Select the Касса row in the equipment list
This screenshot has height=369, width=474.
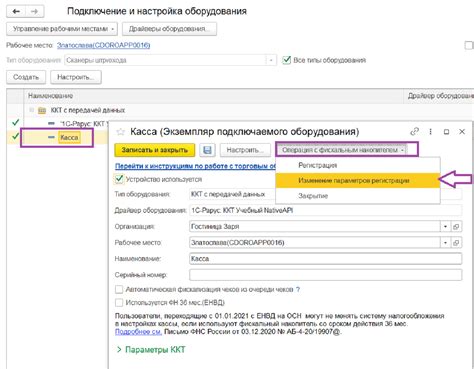click(x=57, y=137)
